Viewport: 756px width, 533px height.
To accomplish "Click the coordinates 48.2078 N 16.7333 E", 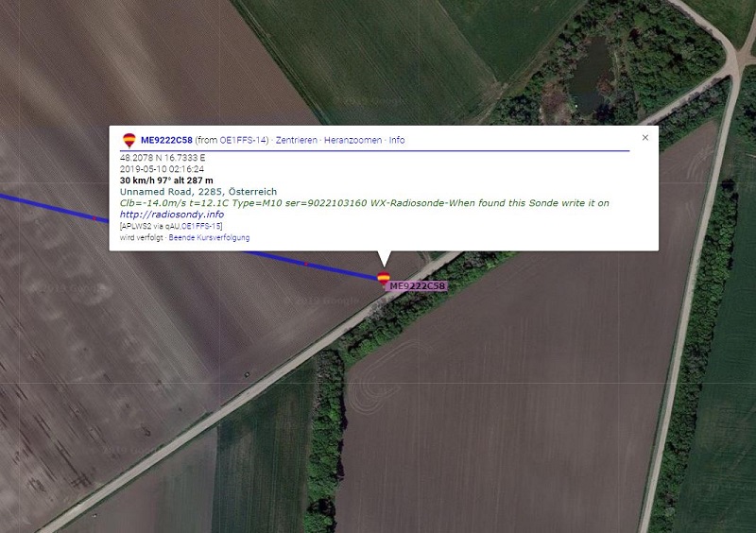I will point(163,158).
